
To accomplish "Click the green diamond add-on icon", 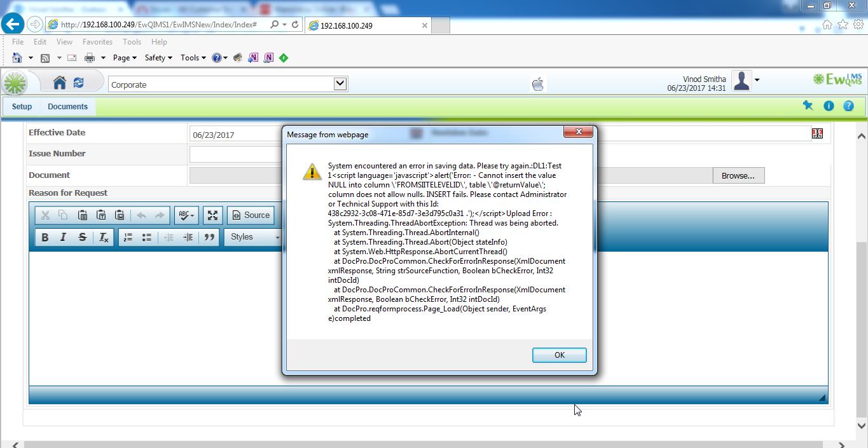I will [284, 58].
